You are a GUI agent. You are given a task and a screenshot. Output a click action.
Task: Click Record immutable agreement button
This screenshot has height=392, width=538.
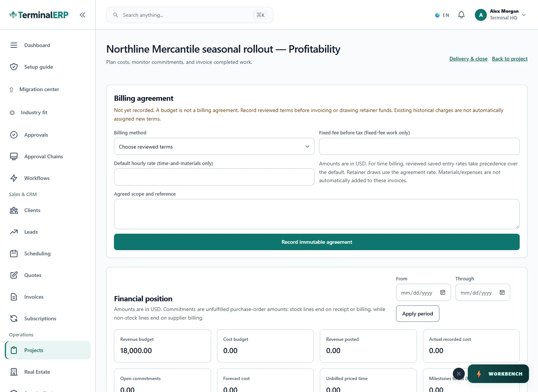click(x=317, y=242)
